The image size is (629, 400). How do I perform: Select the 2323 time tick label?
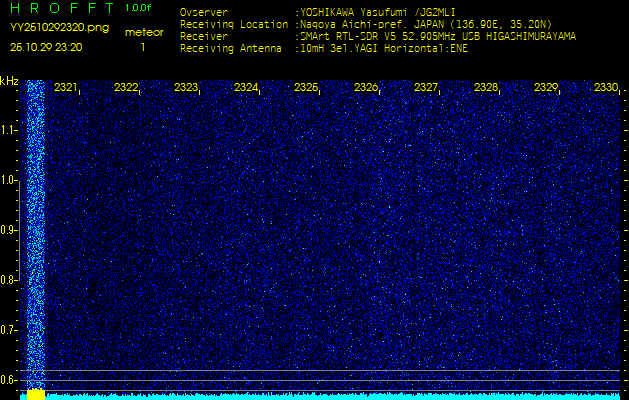pyautogui.click(x=186, y=88)
